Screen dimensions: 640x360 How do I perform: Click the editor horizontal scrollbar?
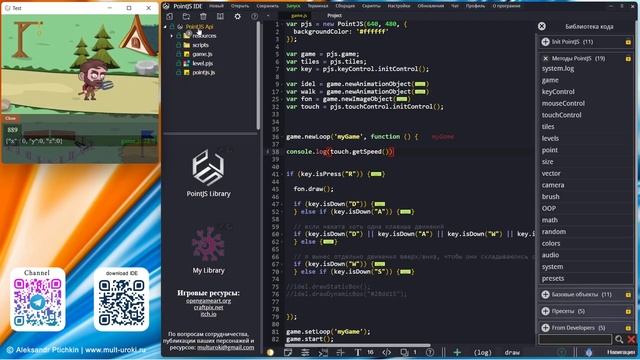click(x=357, y=345)
